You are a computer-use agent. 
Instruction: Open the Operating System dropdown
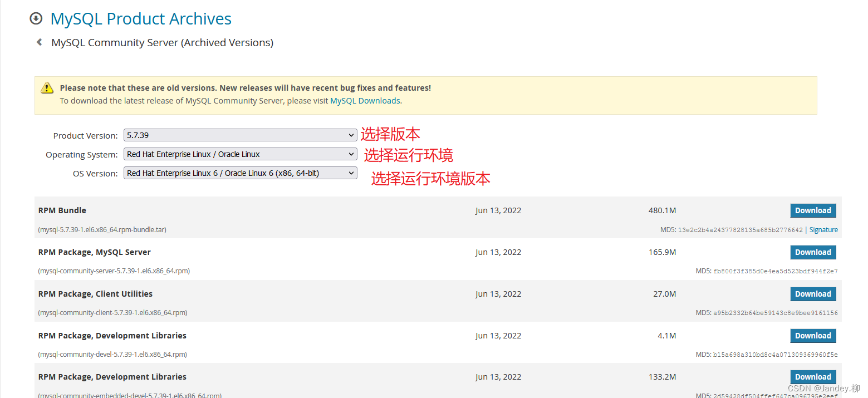click(x=240, y=154)
